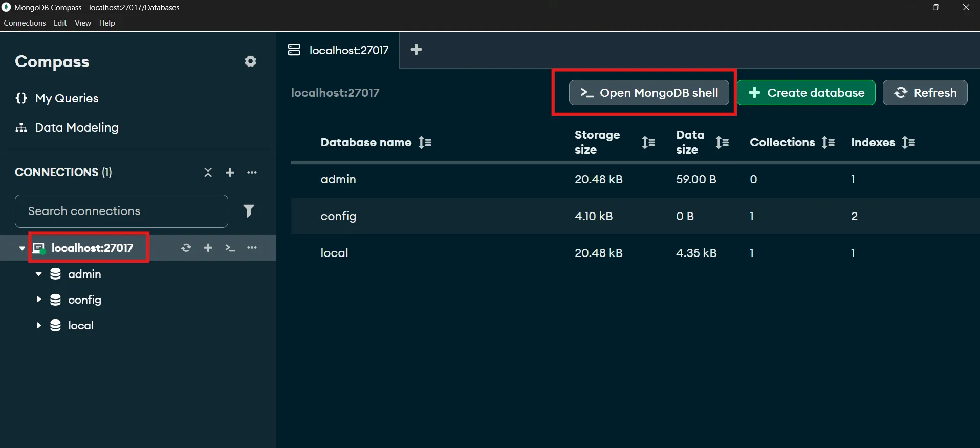
Task: Click localhost:27017 breadcrumb label
Action: coord(335,93)
